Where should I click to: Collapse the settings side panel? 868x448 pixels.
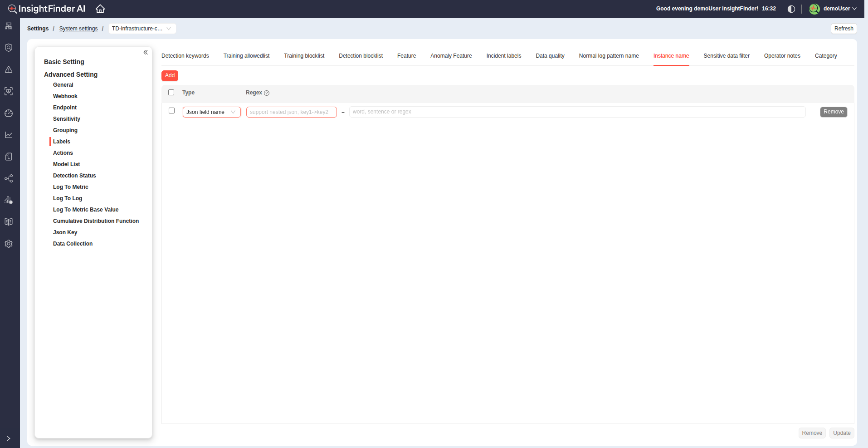coord(146,52)
